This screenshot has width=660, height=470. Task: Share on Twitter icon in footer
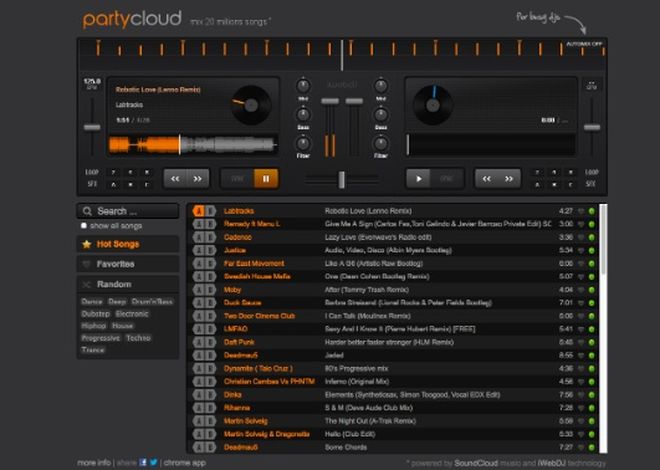pyautogui.click(x=154, y=462)
